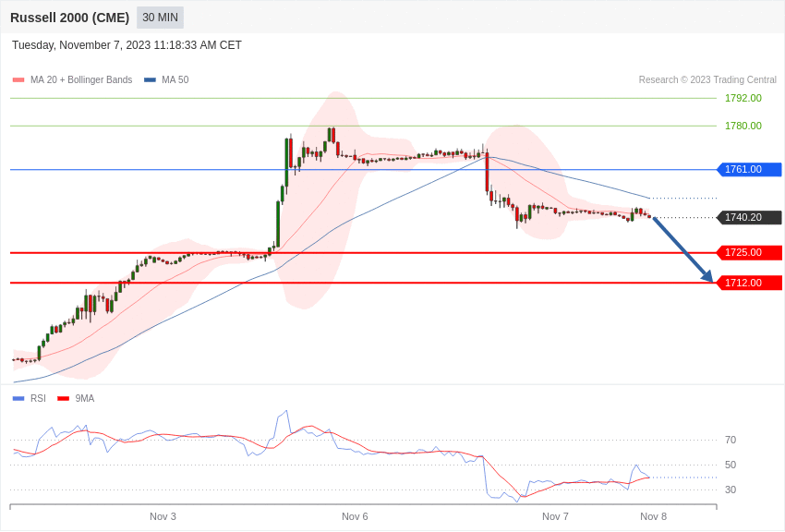Viewport: 785px width, 532px height.
Task: Click the Nov 7 date axis label
Action: click(555, 516)
